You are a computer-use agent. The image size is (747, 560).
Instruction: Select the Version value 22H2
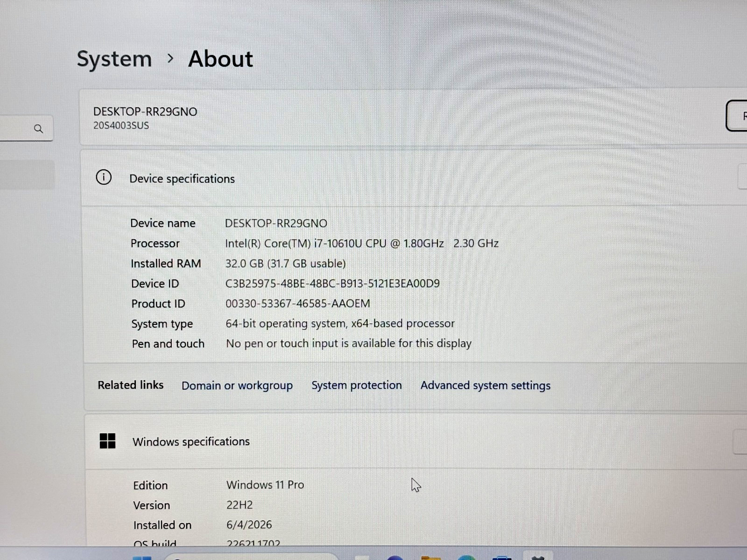click(x=240, y=505)
